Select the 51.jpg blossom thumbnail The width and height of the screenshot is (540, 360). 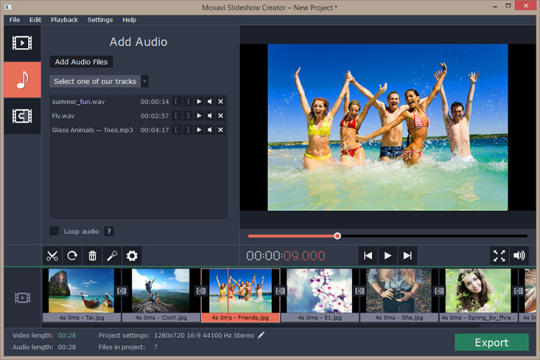[319, 291]
